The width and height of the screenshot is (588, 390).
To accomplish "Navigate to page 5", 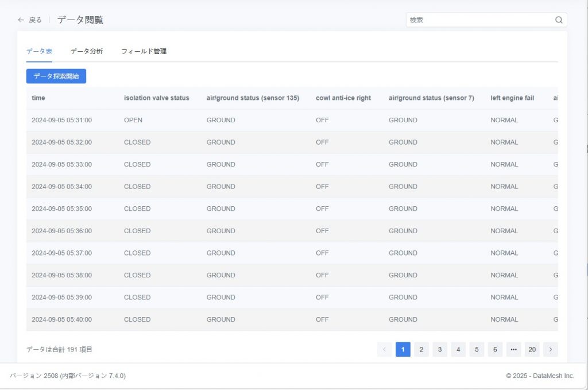I will tap(477, 349).
